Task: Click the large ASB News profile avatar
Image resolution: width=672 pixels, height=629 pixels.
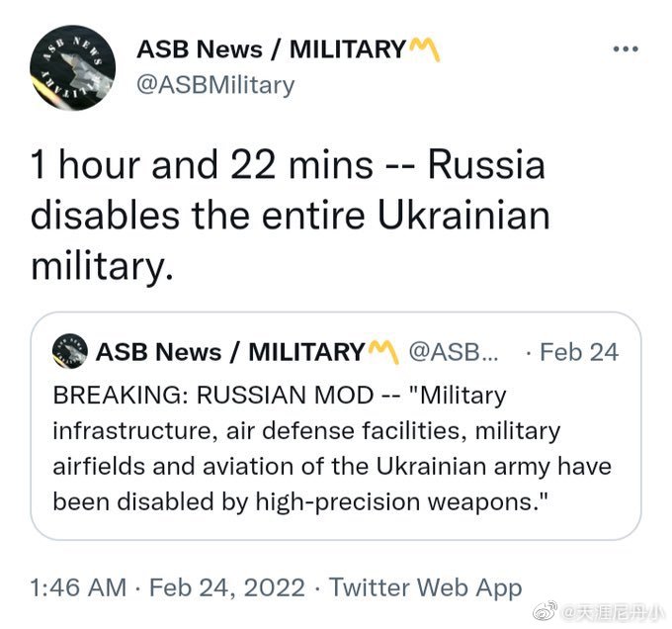Action: [72, 67]
